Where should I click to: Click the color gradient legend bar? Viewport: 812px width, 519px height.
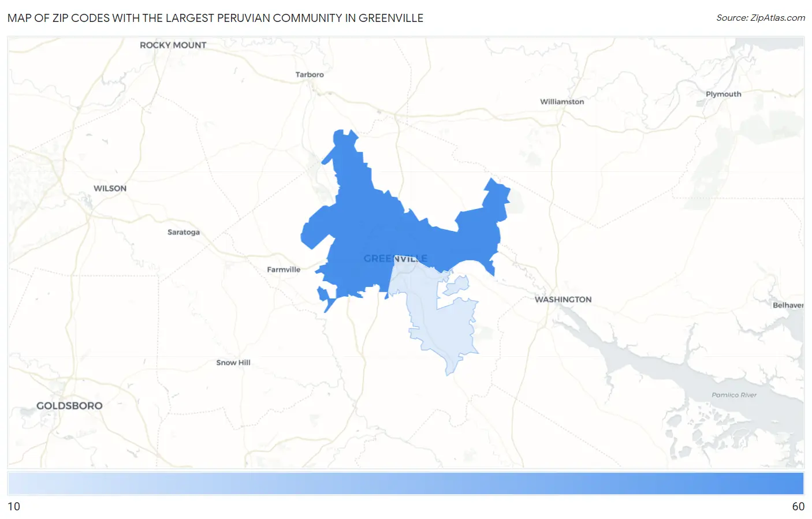tap(405, 484)
